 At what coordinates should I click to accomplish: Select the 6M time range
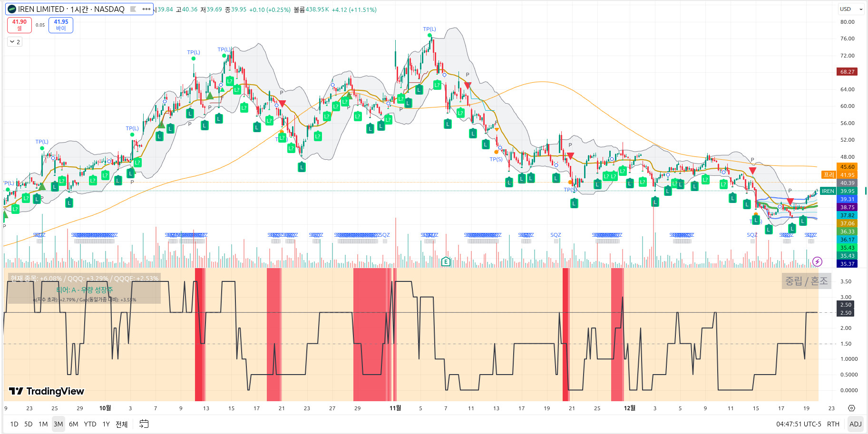tap(74, 424)
